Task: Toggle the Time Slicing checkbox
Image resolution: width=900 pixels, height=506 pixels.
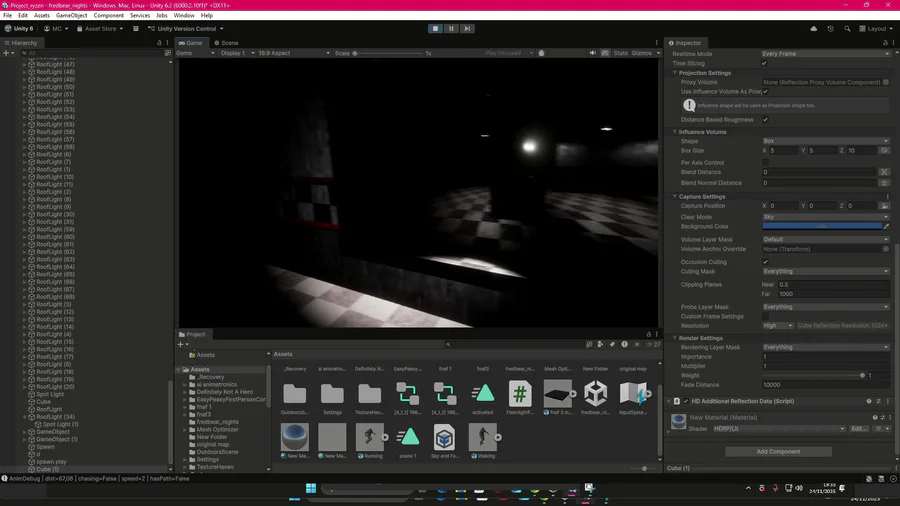Action: pyautogui.click(x=766, y=63)
